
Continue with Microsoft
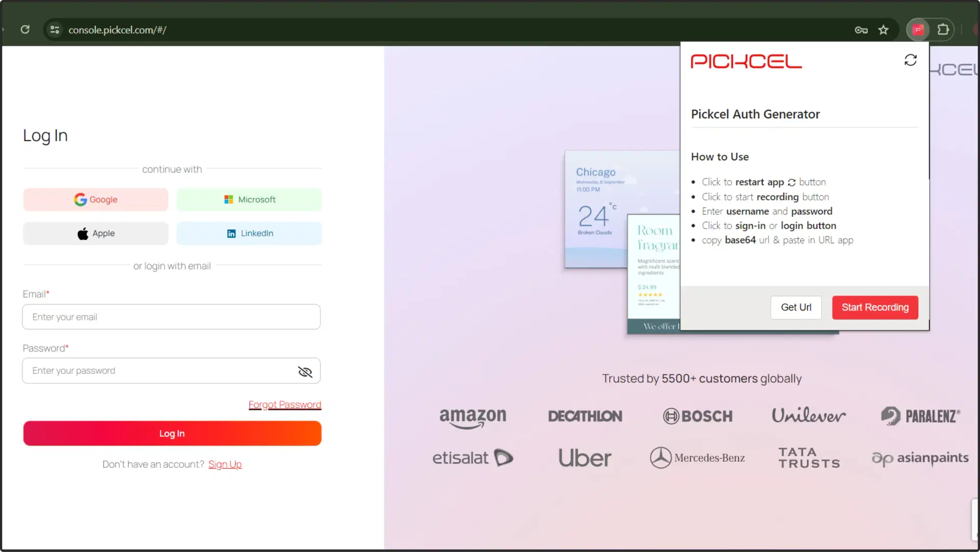pyautogui.click(x=249, y=199)
